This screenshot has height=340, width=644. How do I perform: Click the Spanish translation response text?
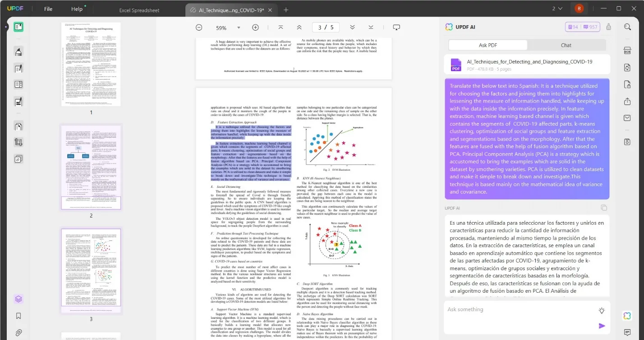[x=527, y=257]
